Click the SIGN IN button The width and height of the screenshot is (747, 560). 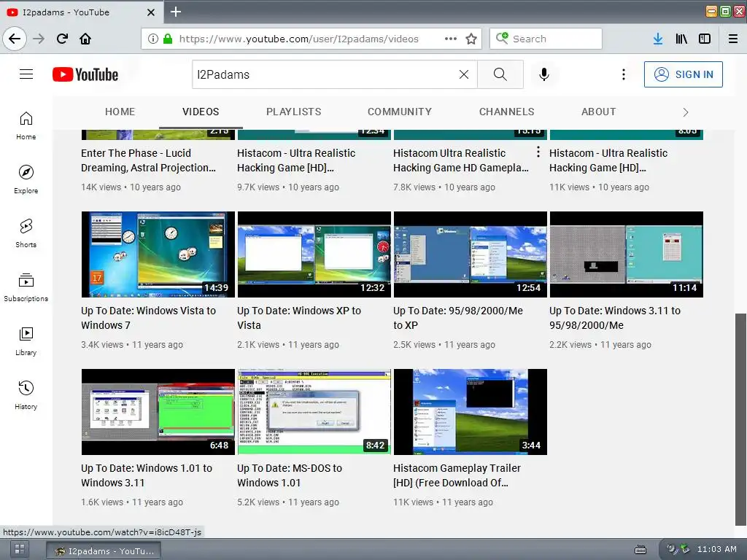point(683,74)
